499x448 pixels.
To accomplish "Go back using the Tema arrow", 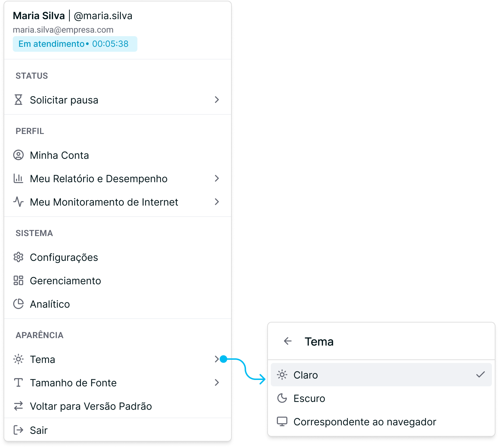I will (x=288, y=341).
